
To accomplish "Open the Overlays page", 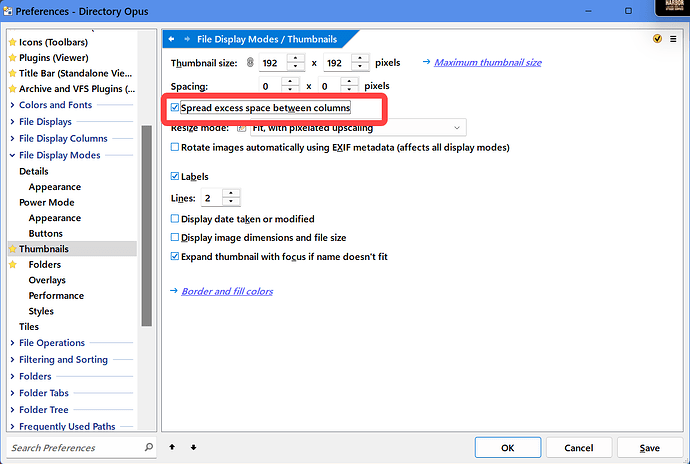I will click(47, 280).
